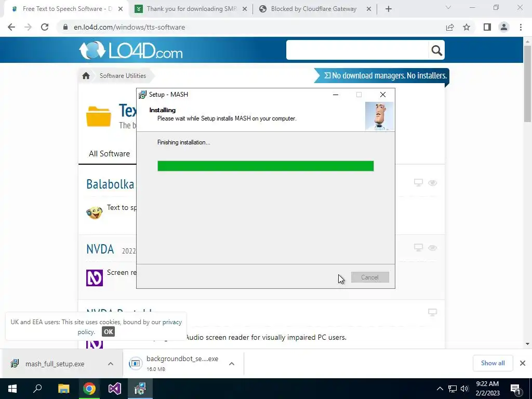Expand options for mash_full_setup.exe download
This screenshot has width=532, height=399.
coord(111,364)
